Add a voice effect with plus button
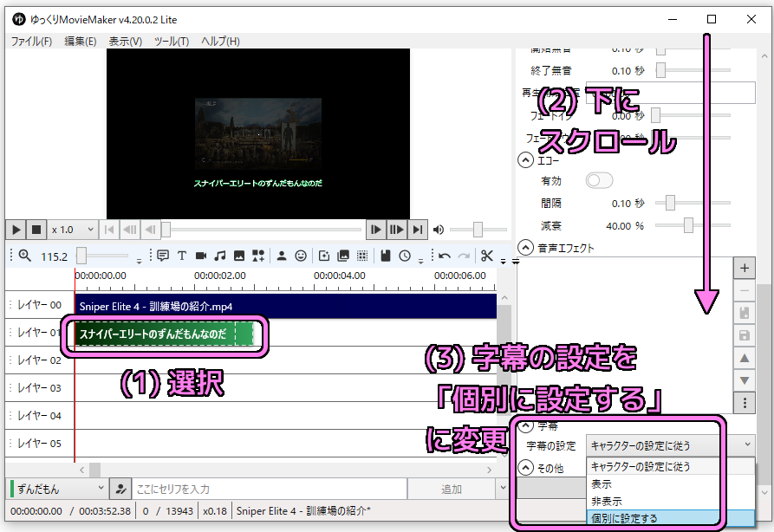 pos(745,269)
